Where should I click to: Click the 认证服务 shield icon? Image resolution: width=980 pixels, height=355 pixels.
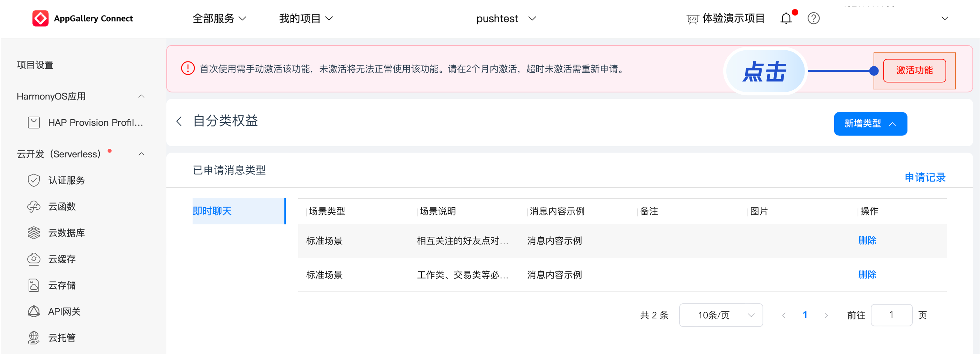point(34,180)
